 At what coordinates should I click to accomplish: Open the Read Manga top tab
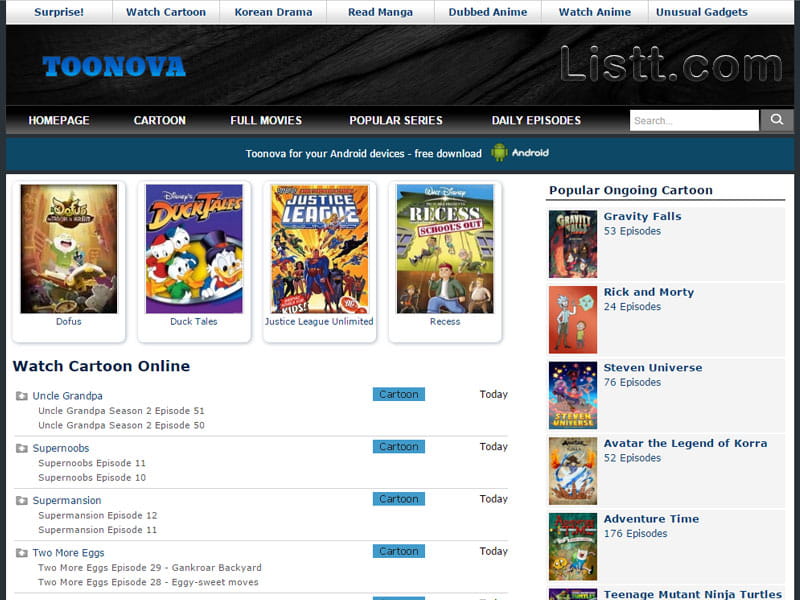coord(380,12)
